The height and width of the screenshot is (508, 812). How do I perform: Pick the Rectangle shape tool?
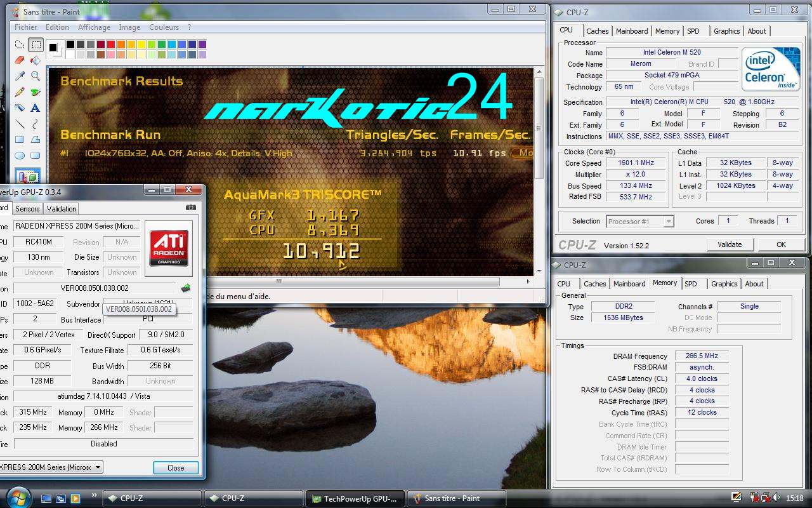tap(20, 140)
